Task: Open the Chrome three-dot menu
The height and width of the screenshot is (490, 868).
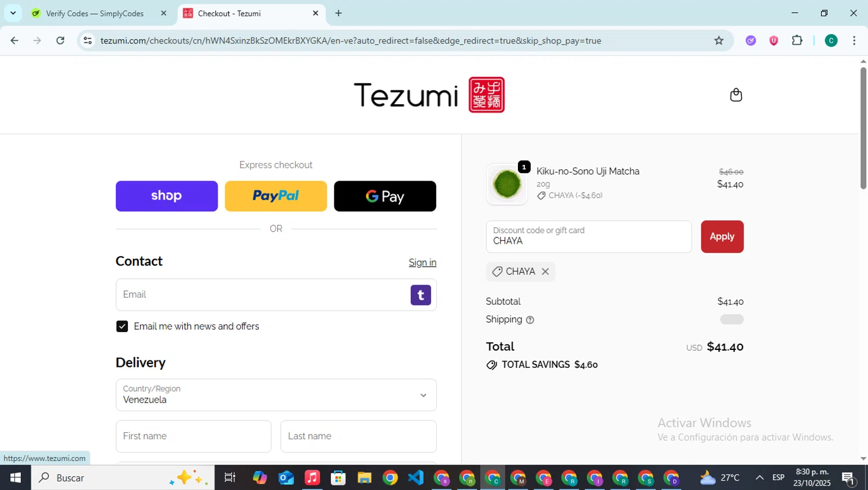Action: tap(854, 40)
